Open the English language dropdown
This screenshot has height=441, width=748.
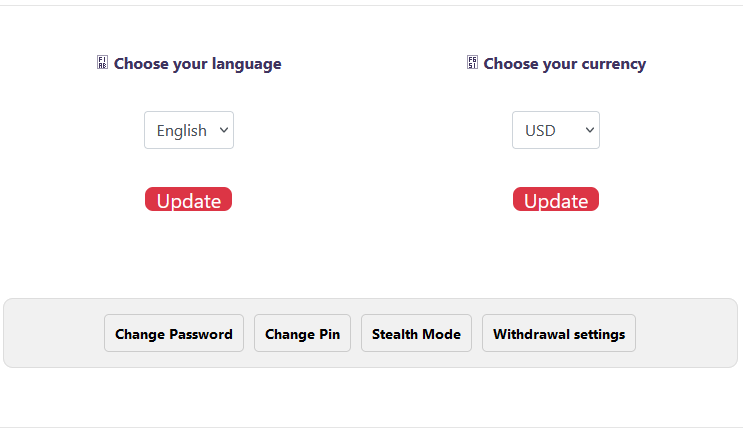click(189, 130)
